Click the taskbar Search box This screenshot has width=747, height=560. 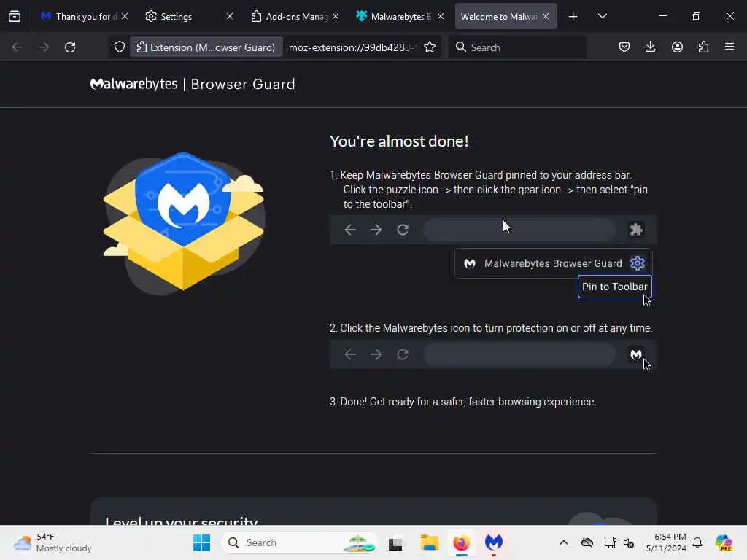point(299,542)
